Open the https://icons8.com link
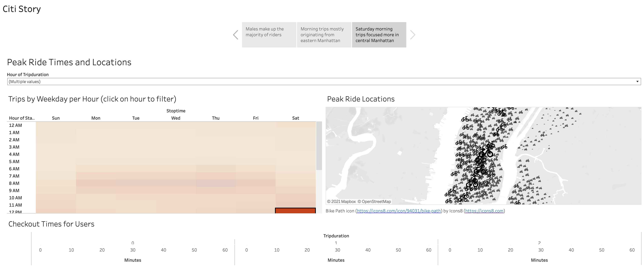This screenshot has height=270, width=644. pyautogui.click(x=484, y=211)
